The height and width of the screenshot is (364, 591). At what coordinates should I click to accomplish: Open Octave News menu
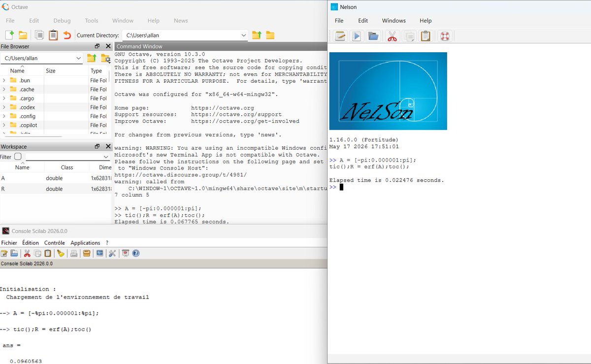pyautogui.click(x=181, y=21)
